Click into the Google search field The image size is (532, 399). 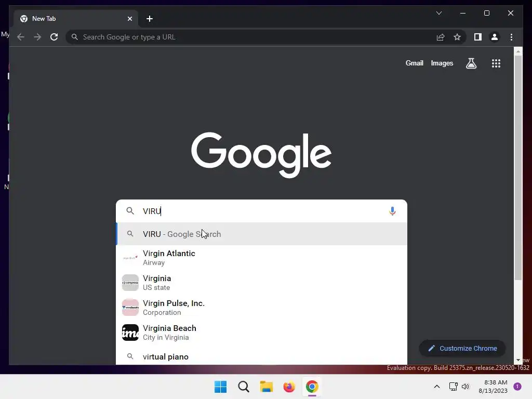pyautogui.click(x=261, y=211)
